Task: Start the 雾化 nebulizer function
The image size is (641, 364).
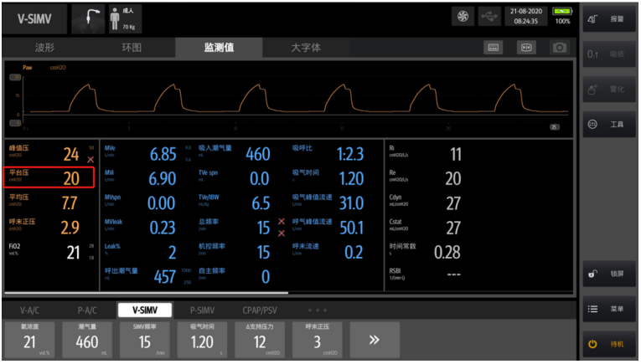Action: click(x=609, y=89)
